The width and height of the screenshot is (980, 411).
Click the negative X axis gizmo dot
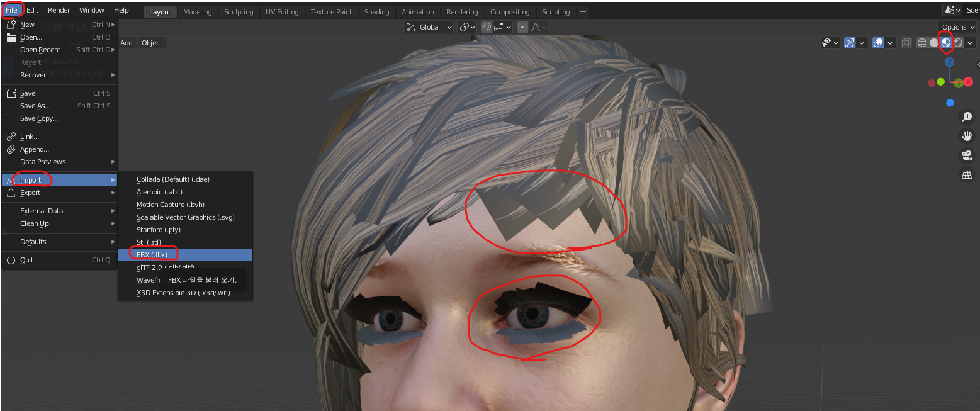tap(932, 82)
